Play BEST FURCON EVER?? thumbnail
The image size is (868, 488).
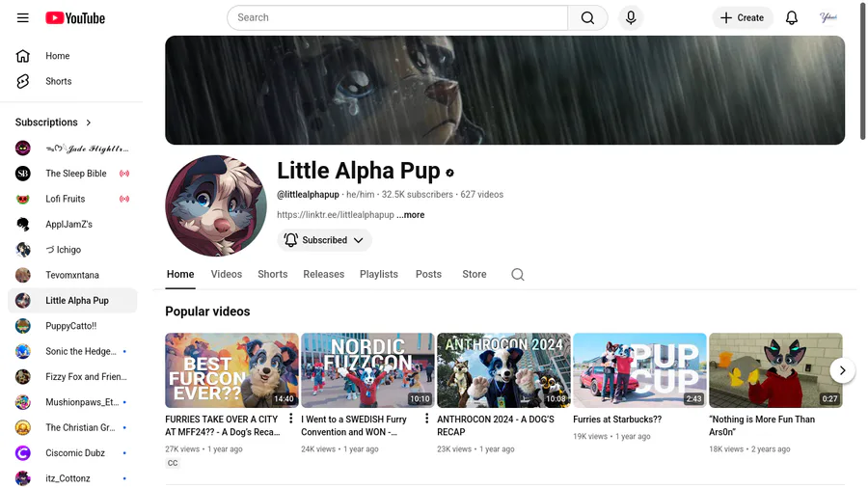coord(231,370)
